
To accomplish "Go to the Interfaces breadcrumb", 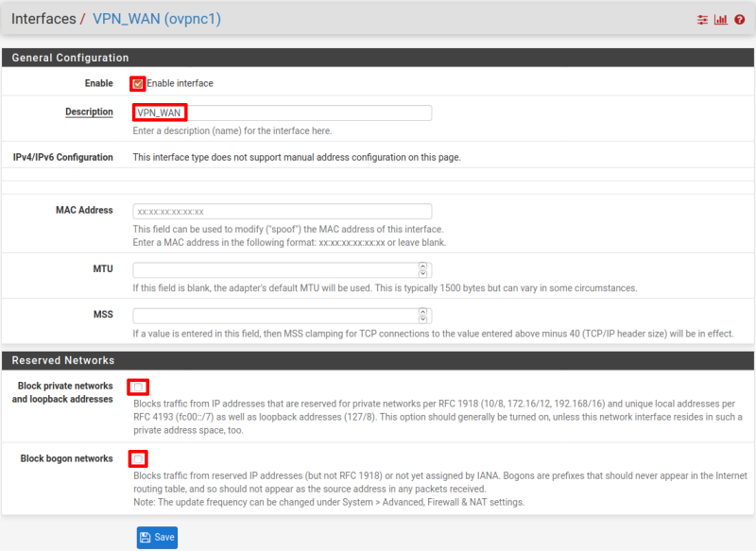I will [43, 19].
